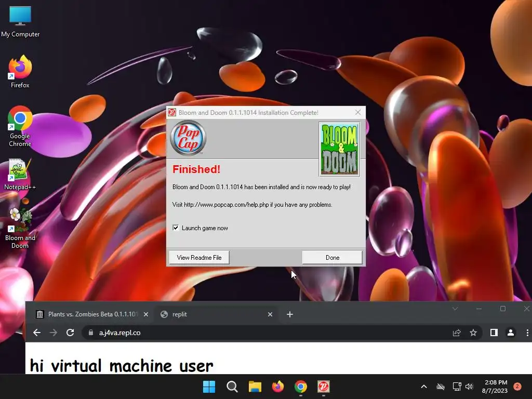Switch to Chrome from the taskbar
The width and height of the screenshot is (532, 399).
point(301,387)
